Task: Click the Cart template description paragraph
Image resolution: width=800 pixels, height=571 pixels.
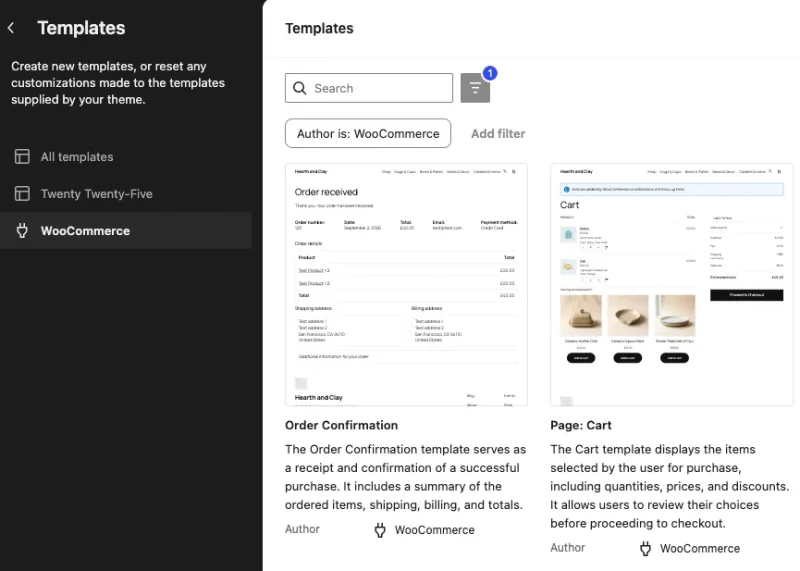Action: pyautogui.click(x=670, y=486)
